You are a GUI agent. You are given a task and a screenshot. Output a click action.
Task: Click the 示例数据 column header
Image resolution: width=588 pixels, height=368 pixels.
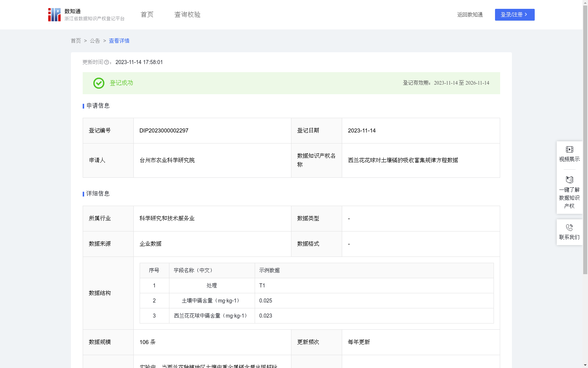[x=269, y=270]
